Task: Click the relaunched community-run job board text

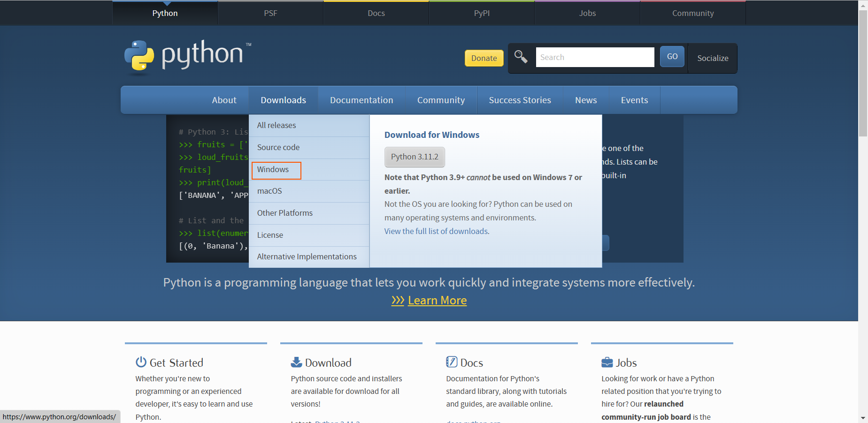Action: pos(646,410)
